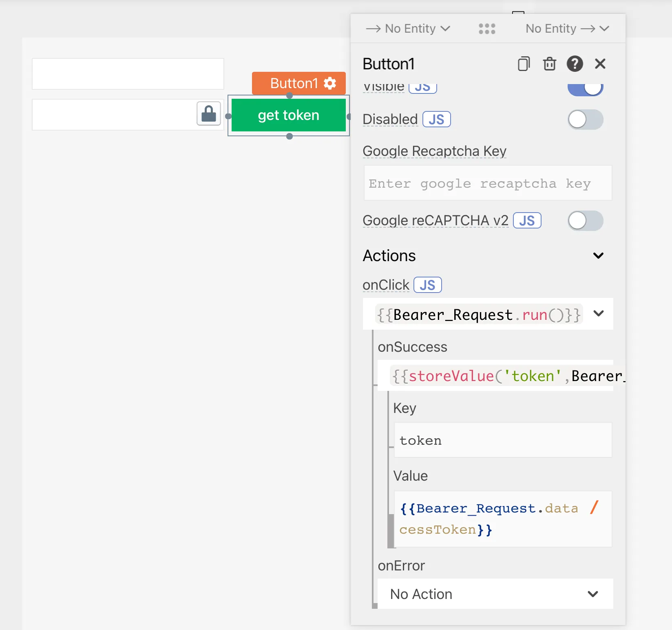Delete Button1 with the trash icon
Screen dimensions: 672x630
549,64
